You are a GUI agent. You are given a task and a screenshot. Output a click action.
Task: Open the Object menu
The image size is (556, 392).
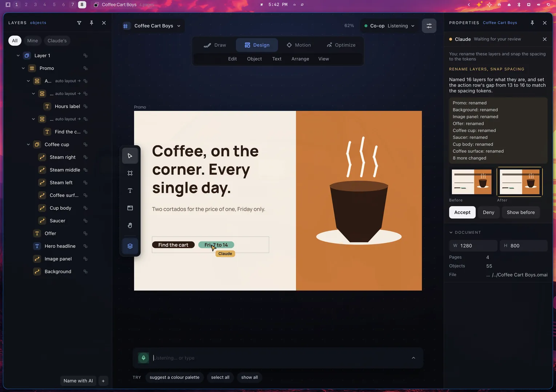[254, 59]
